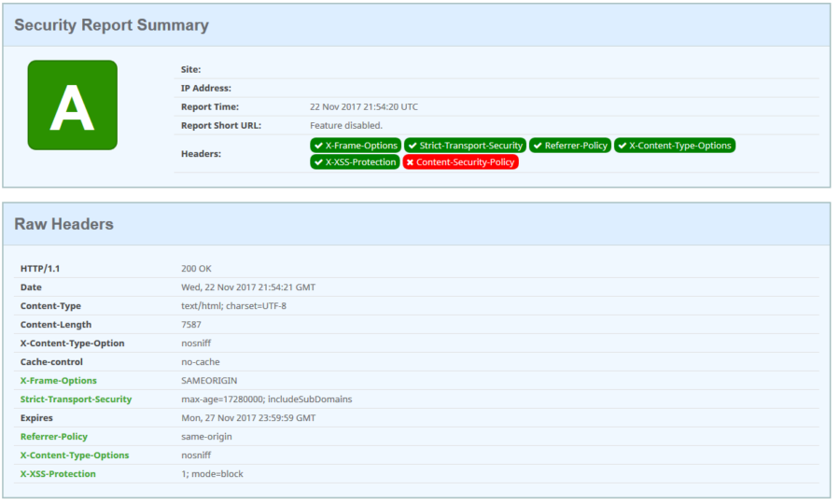Select the content length value 7587

[191, 325]
